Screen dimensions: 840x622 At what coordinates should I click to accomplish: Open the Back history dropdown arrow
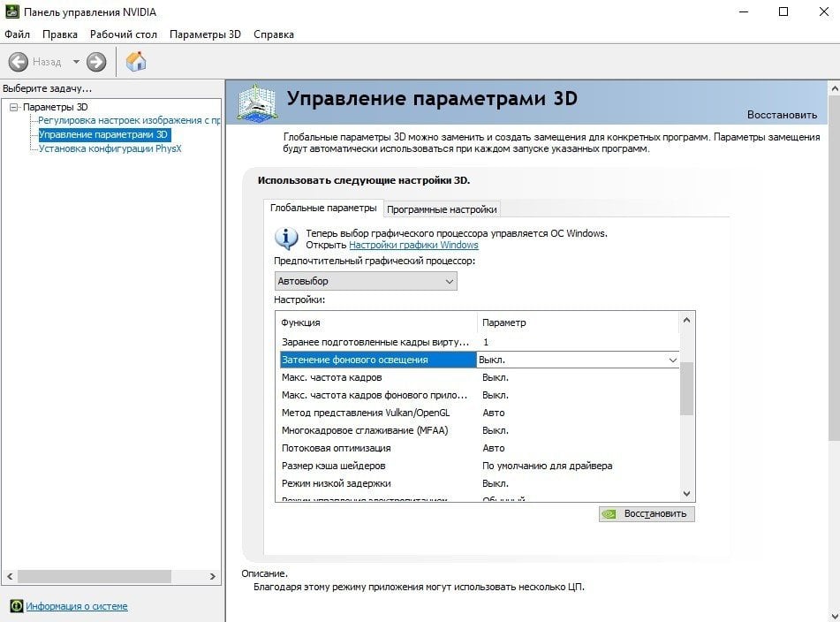[76, 62]
